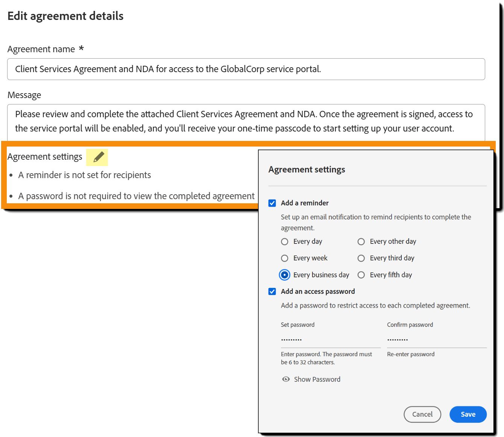
Task: Click the Show Password text label
Action: [x=317, y=379]
